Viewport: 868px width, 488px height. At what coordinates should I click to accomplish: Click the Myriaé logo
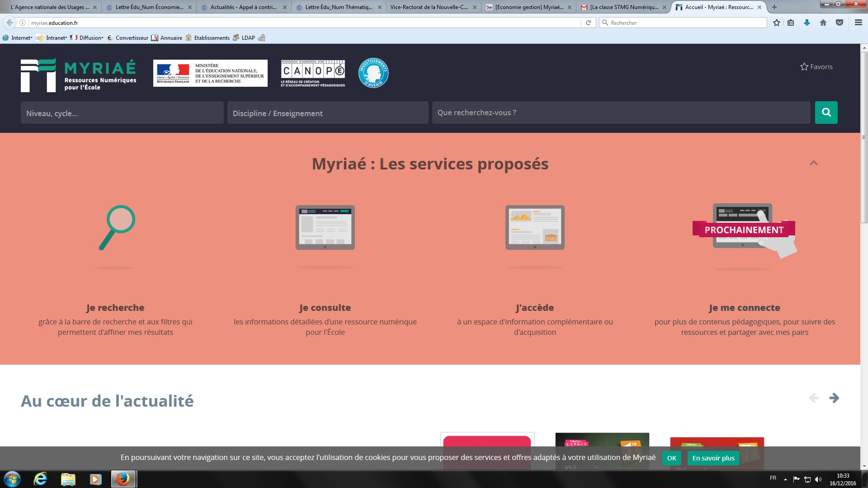coord(78,75)
